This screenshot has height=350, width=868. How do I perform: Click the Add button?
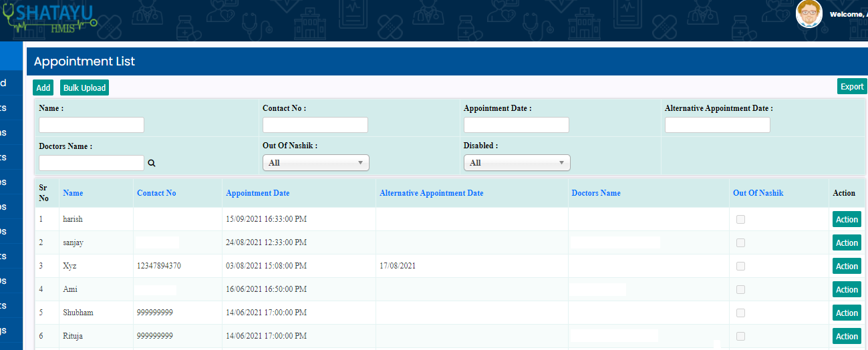coord(43,88)
